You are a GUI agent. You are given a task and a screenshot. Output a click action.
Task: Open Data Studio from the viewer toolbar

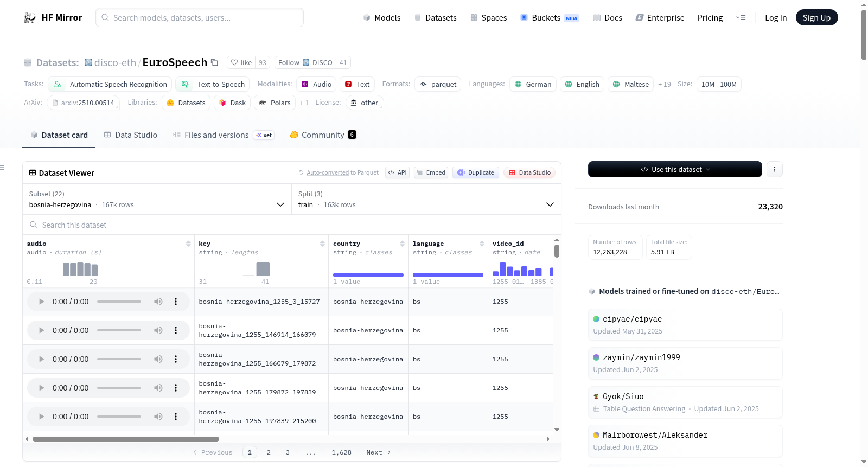(529, 172)
